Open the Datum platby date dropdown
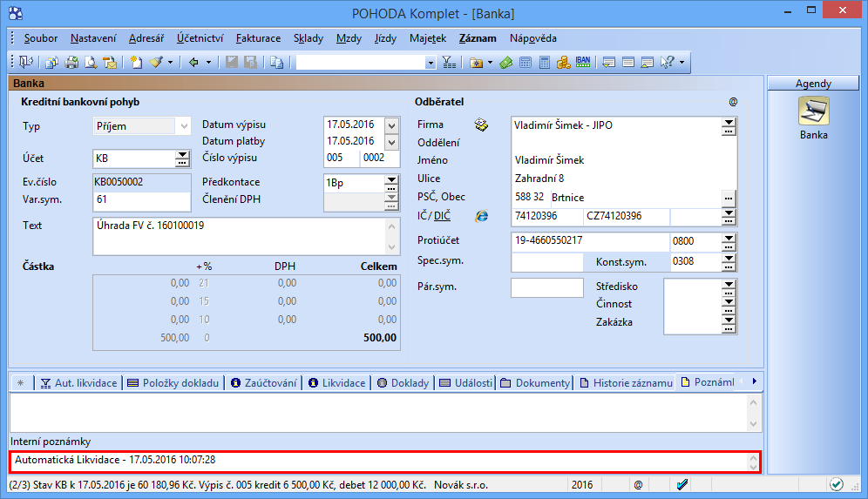 pos(391,142)
